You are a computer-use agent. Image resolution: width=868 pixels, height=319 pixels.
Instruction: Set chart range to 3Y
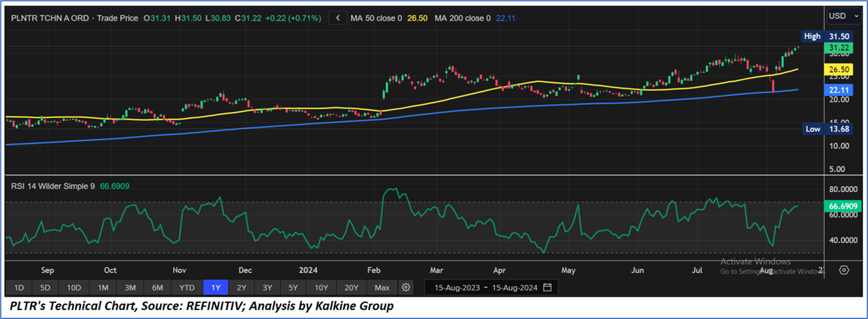click(267, 287)
